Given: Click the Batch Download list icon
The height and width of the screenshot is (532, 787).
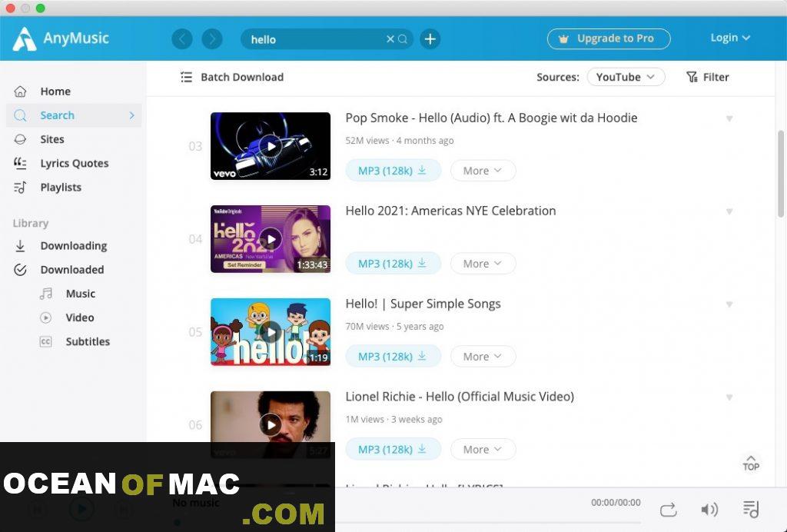Looking at the screenshot, I should [x=186, y=77].
